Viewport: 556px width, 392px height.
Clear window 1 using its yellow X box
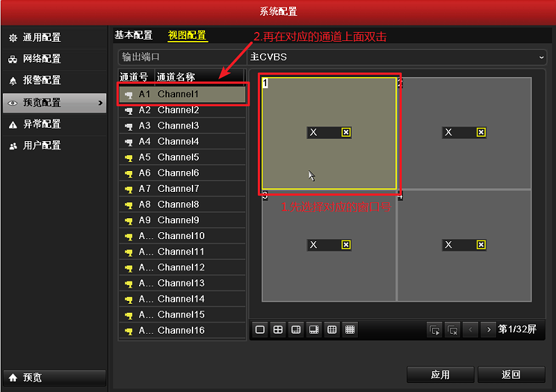346,132
